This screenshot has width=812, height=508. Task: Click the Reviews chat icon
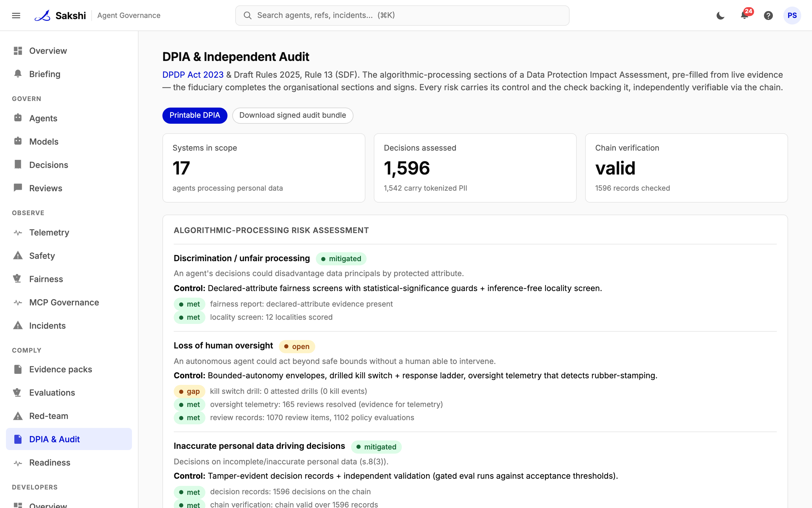[18, 188]
